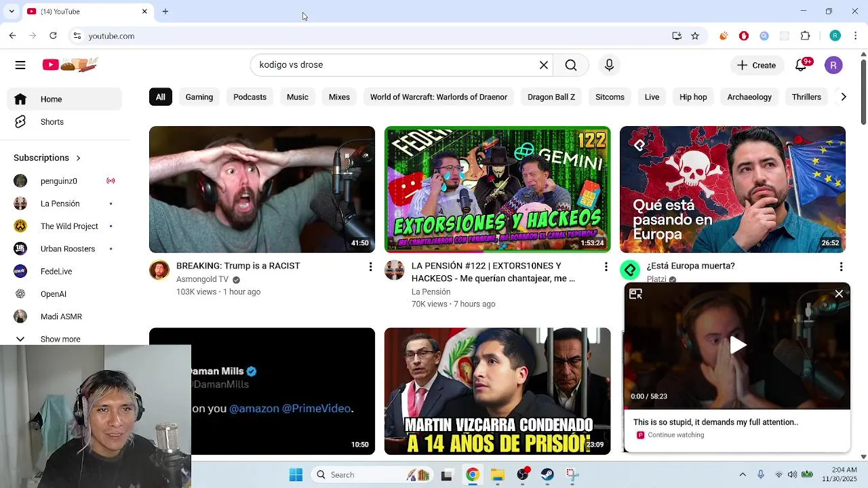
Task: Expand the Subscriptions section arrow
Action: point(78,158)
